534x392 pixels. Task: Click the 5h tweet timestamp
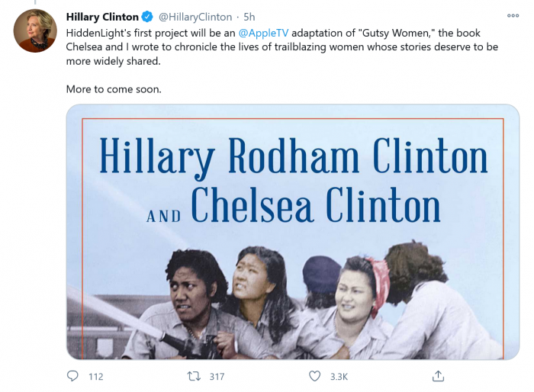click(249, 17)
